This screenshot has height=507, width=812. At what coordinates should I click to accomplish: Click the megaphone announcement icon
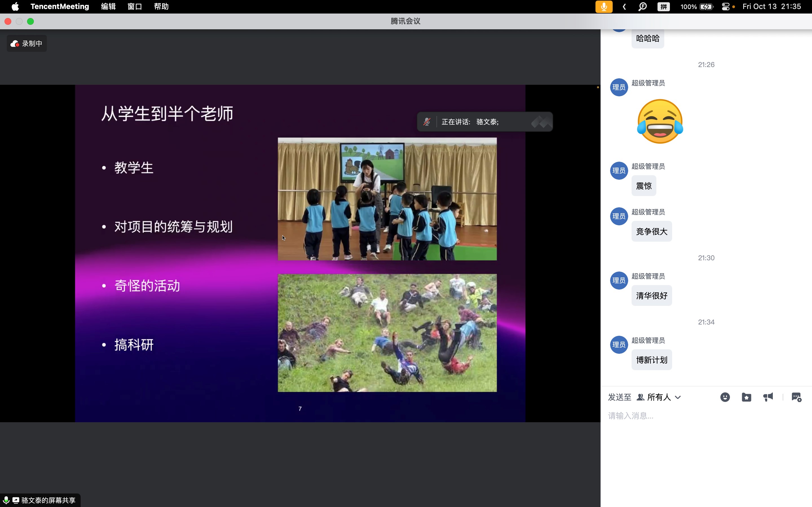768,397
